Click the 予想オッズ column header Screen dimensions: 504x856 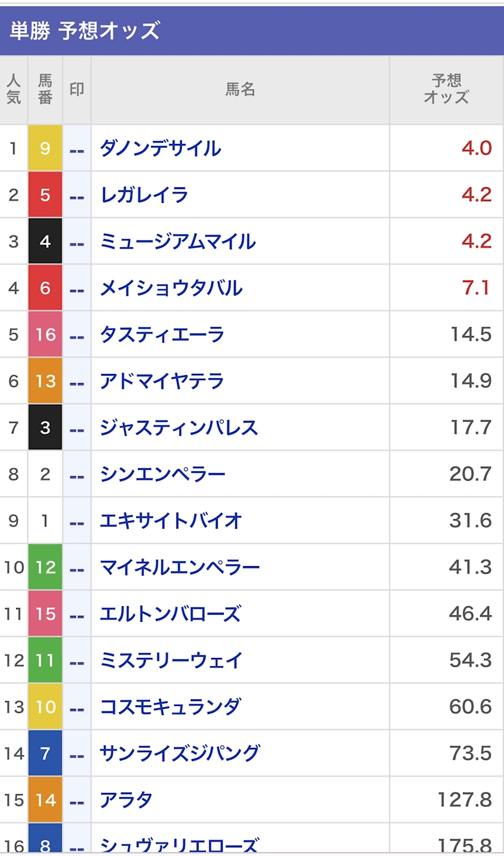coord(446,89)
